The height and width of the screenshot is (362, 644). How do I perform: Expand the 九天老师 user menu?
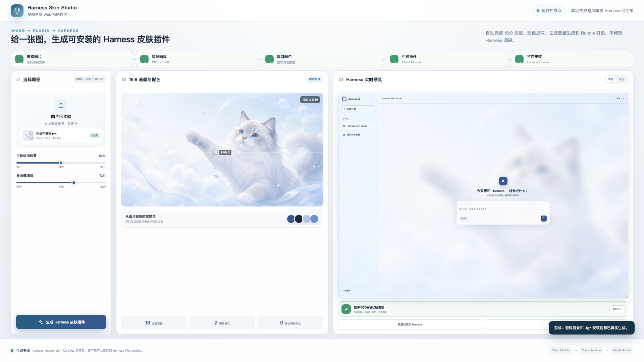click(x=358, y=291)
